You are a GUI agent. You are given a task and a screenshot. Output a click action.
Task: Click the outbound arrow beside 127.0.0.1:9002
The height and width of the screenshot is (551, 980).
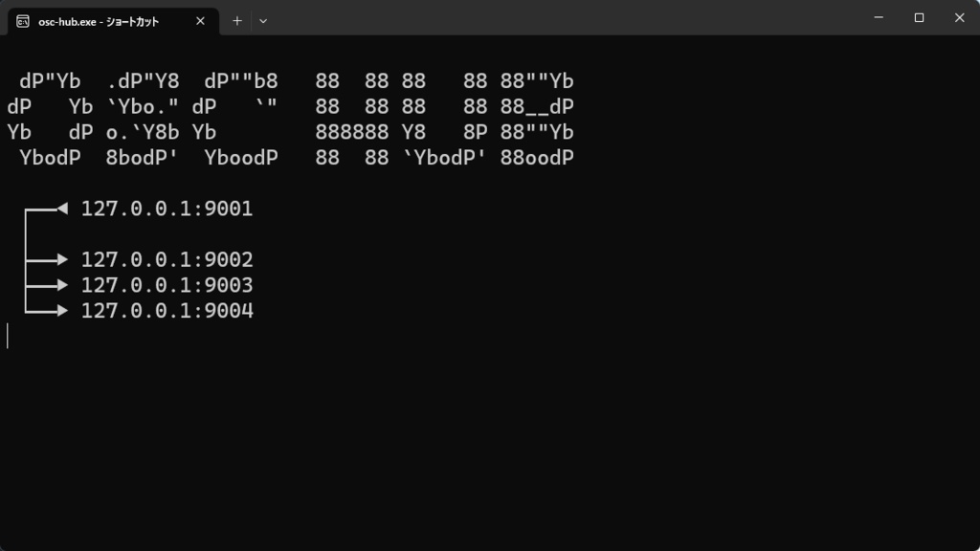click(x=62, y=259)
